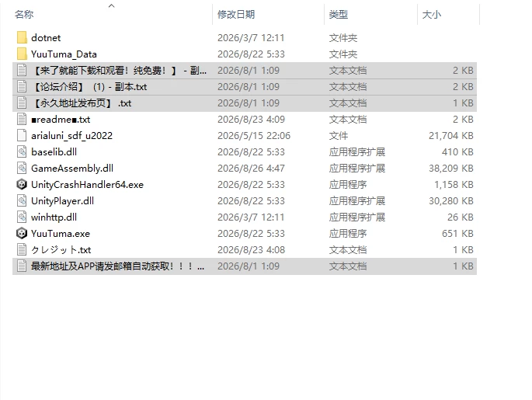The width and height of the screenshot is (532, 400).
Task: Click the 应用程序 type of YuuTuma.exe row
Action: point(348,234)
